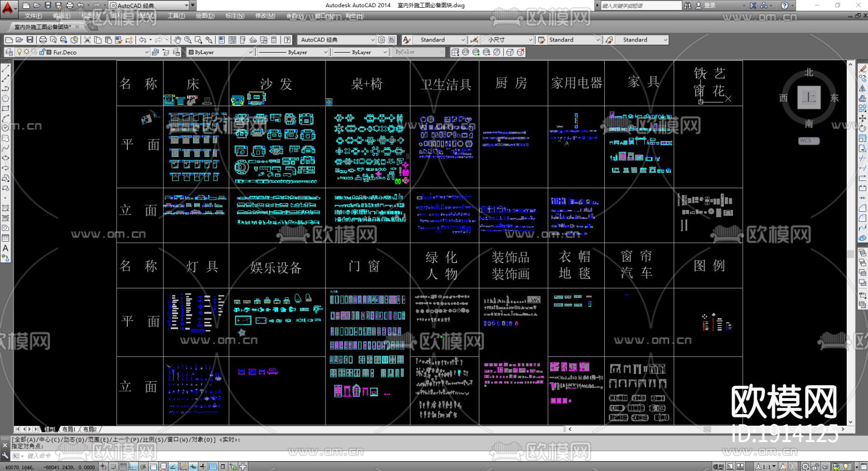
Task: Click the Text Style icon
Action: coord(407,40)
